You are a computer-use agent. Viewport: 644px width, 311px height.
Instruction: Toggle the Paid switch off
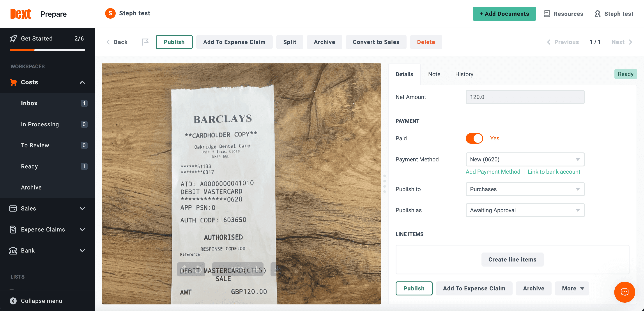[x=474, y=138]
